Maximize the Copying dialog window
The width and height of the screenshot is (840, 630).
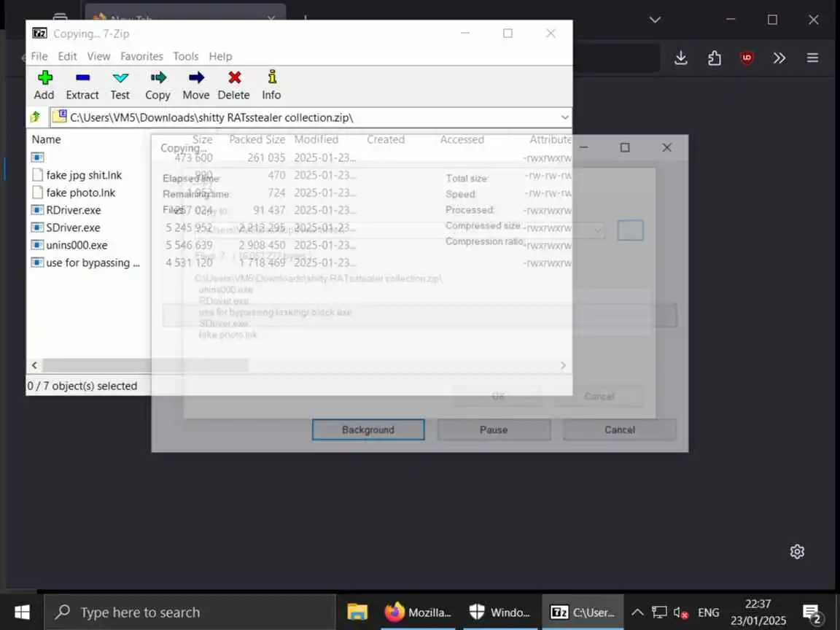coord(625,147)
